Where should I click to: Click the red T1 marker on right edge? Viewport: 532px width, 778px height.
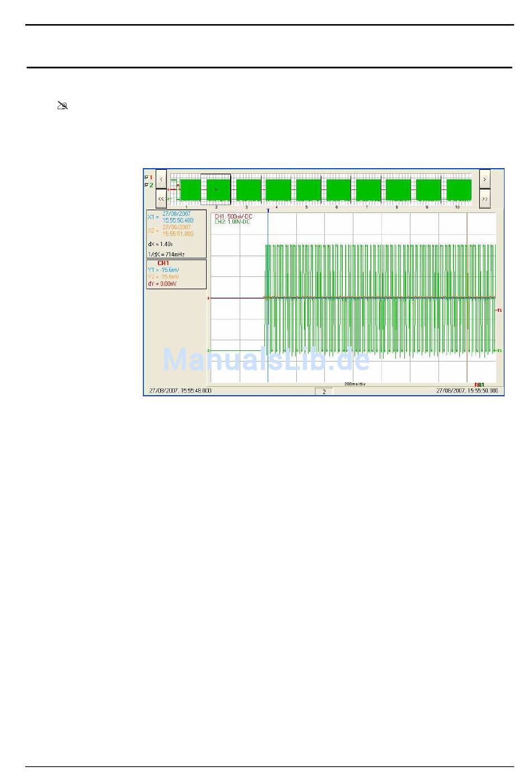(x=499, y=310)
